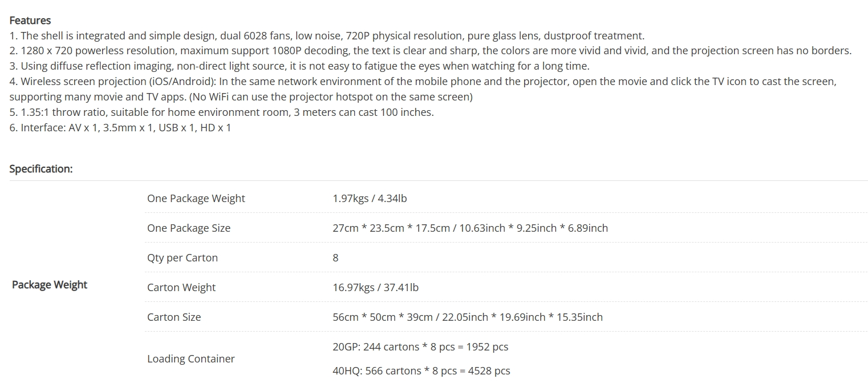Image resolution: width=868 pixels, height=383 pixels.
Task: Click the 40HQ 566 cartons line
Action: tap(421, 370)
